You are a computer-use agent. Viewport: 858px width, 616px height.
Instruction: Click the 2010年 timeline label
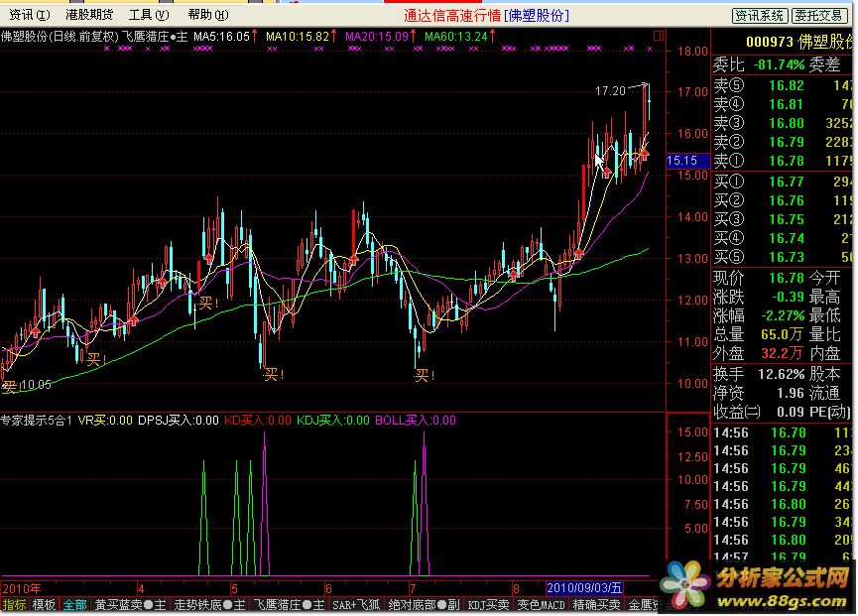(x=22, y=588)
